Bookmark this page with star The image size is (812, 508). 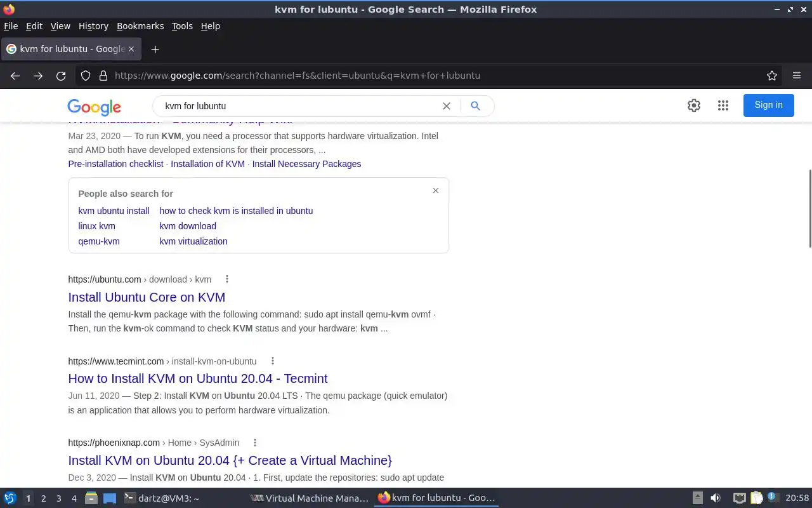coord(772,76)
